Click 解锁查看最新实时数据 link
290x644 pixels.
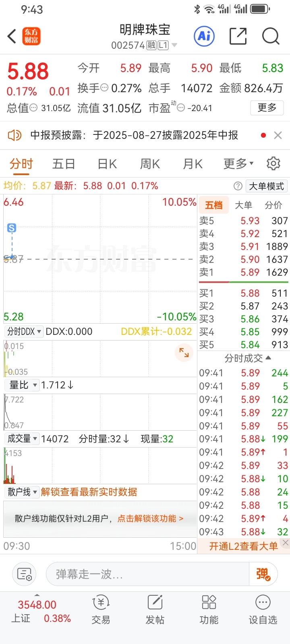(x=89, y=492)
